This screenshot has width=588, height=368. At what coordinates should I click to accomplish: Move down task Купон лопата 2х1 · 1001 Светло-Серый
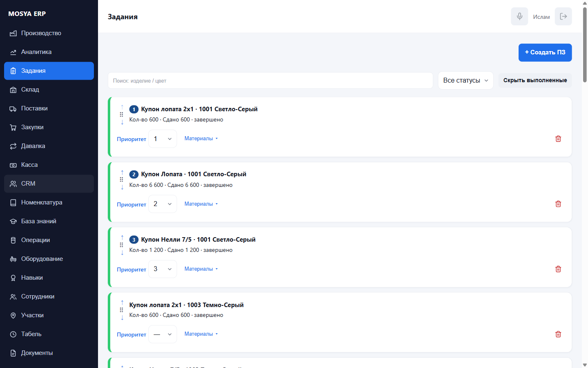(x=122, y=122)
